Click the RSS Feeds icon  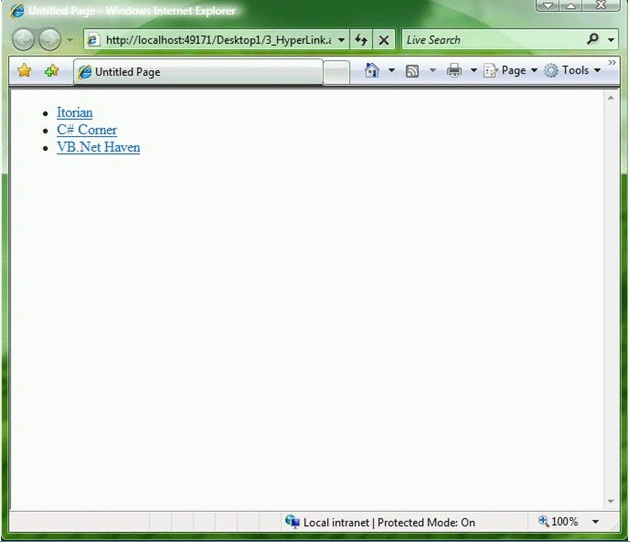click(x=412, y=71)
